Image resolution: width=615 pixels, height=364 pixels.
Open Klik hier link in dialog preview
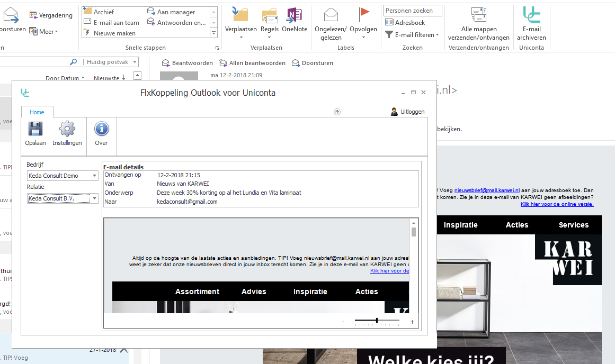tap(389, 271)
